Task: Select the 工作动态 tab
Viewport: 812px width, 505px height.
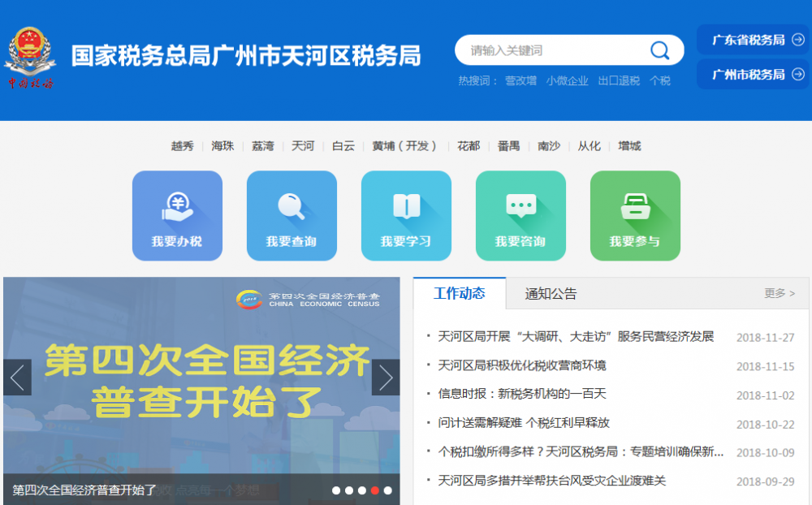Action: [x=460, y=293]
